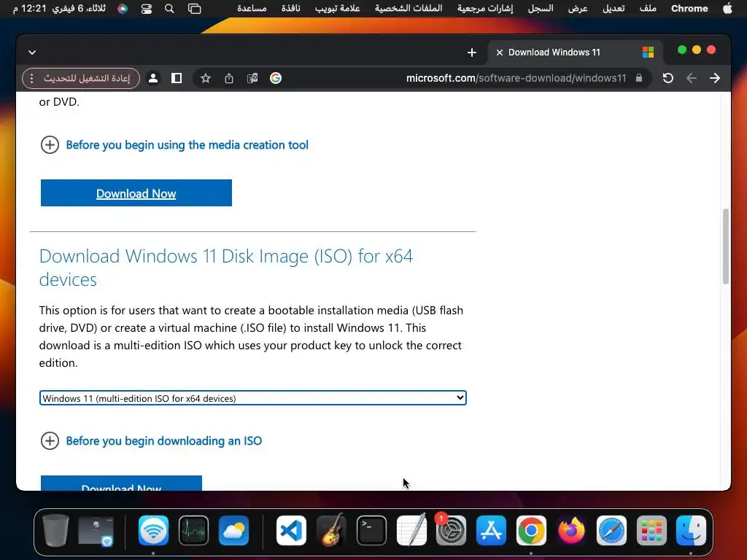The width and height of the screenshot is (747, 560).
Task: Open Spotlight search in menu bar
Action: point(169,9)
